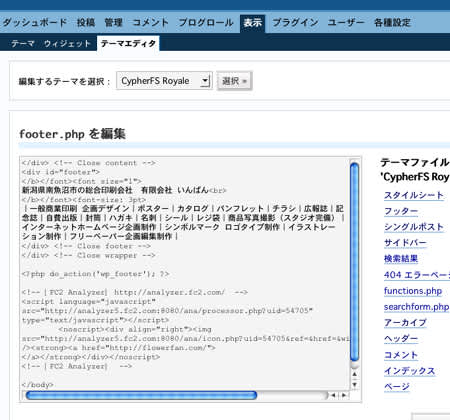Open the ヘッダー theme file
This screenshot has width=450, height=420.
(x=401, y=339)
